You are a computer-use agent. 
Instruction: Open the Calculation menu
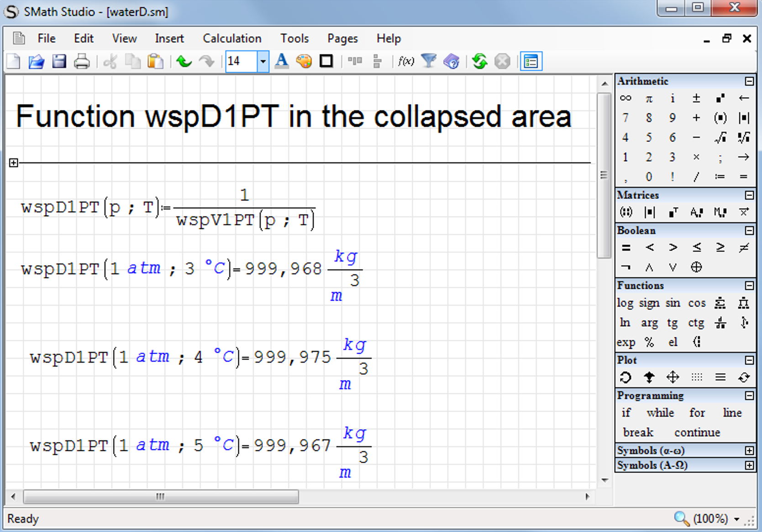(232, 38)
